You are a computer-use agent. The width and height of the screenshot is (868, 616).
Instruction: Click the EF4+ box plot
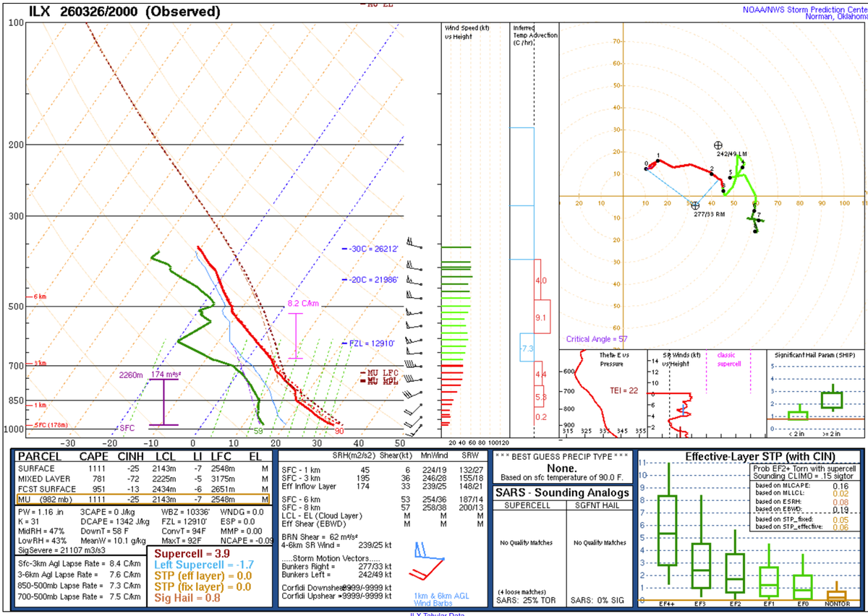668,523
